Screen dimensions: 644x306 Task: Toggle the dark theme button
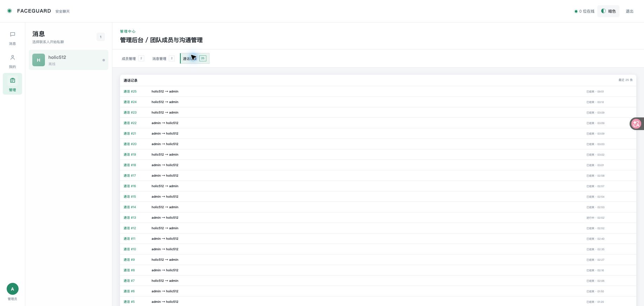tap(608, 11)
